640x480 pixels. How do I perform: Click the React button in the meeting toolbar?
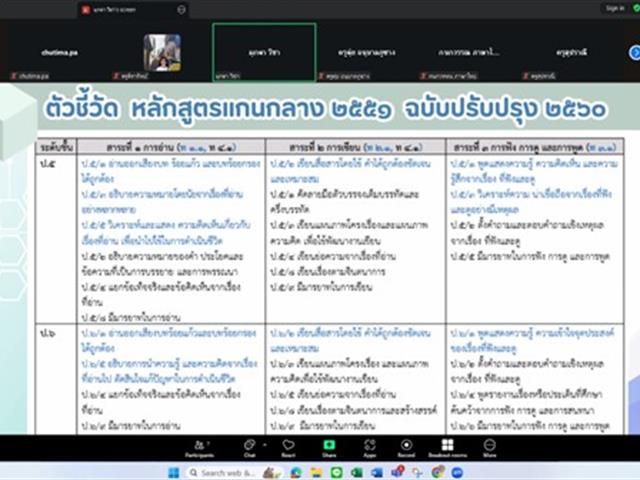288,447
